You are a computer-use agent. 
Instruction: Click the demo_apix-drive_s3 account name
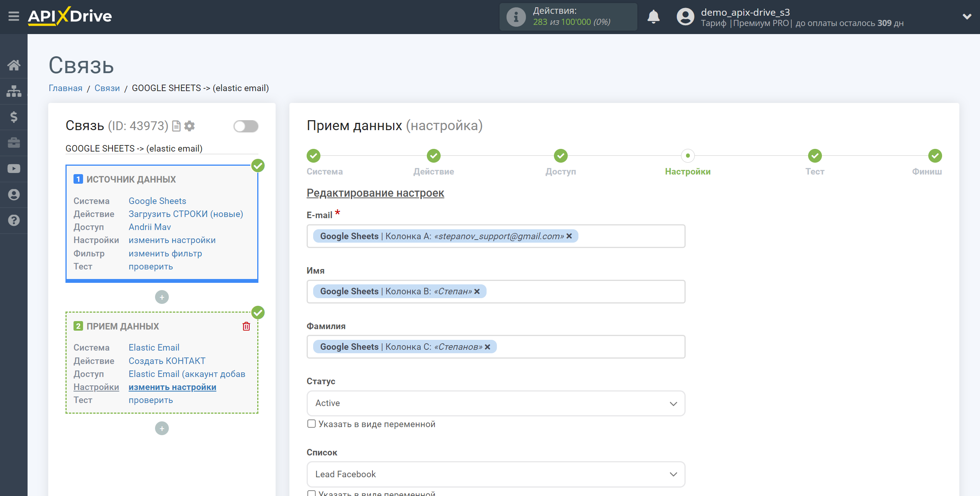coord(745,12)
